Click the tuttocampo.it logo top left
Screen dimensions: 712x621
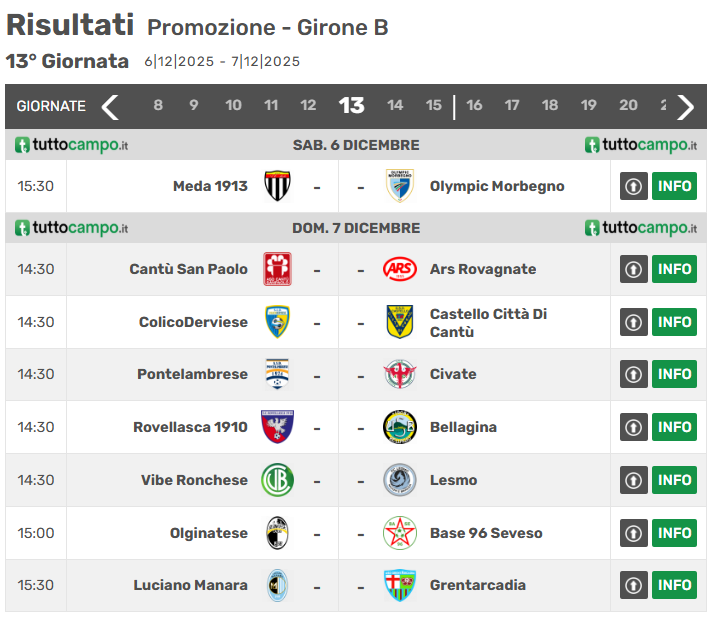point(71,145)
